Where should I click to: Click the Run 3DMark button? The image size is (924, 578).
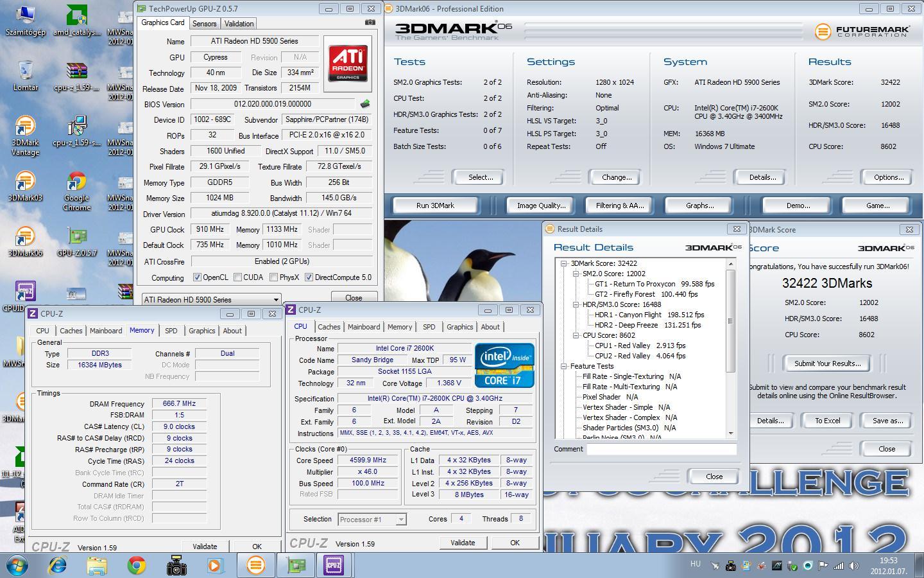click(x=435, y=206)
